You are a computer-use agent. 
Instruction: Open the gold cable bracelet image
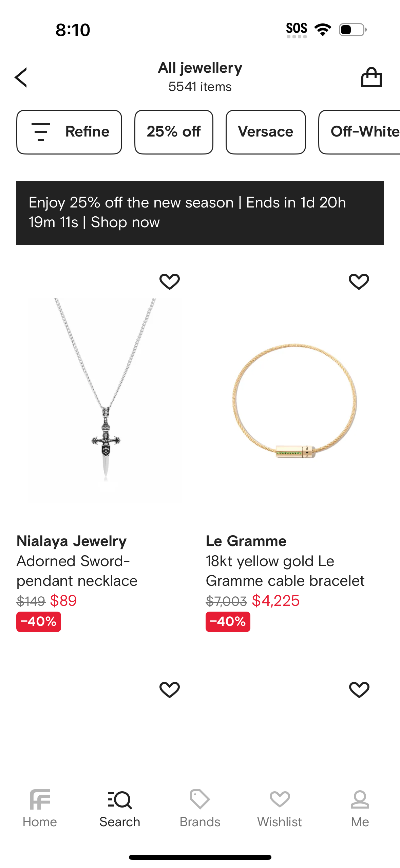pyautogui.click(x=294, y=401)
